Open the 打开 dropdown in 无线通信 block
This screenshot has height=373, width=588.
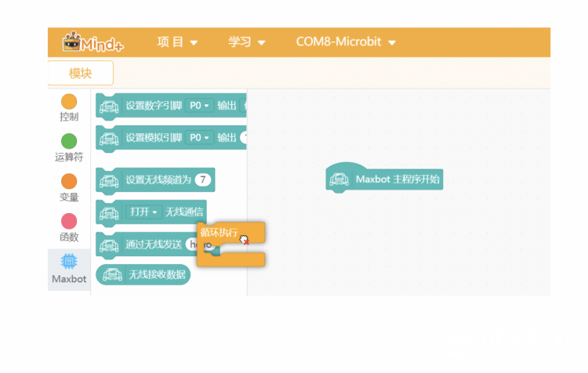pos(143,212)
